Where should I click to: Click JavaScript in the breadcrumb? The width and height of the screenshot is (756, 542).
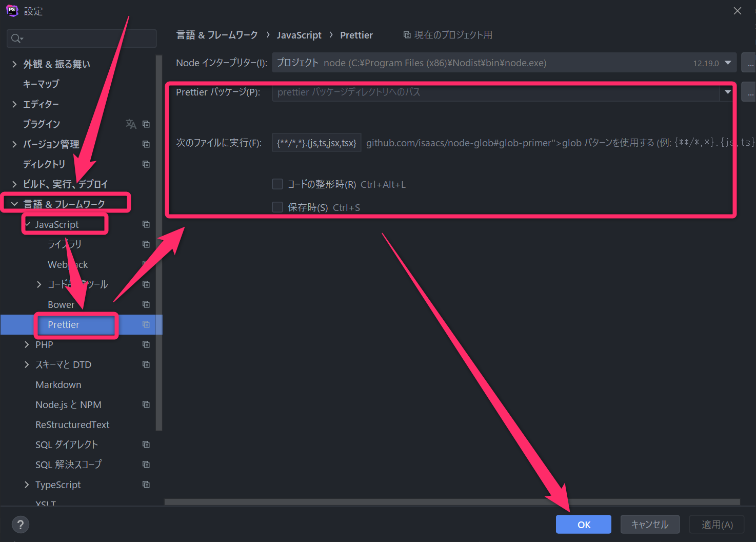[x=299, y=35]
